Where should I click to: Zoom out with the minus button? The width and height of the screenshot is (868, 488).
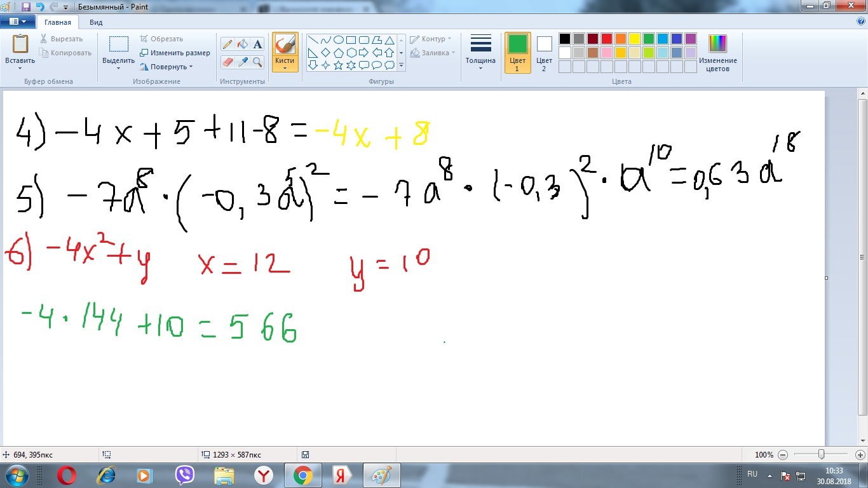click(783, 455)
